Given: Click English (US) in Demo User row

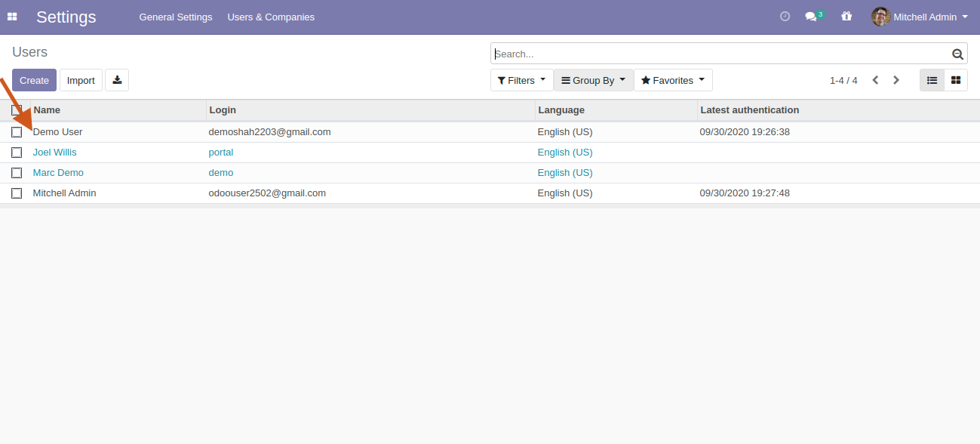Looking at the screenshot, I should (565, 132).
